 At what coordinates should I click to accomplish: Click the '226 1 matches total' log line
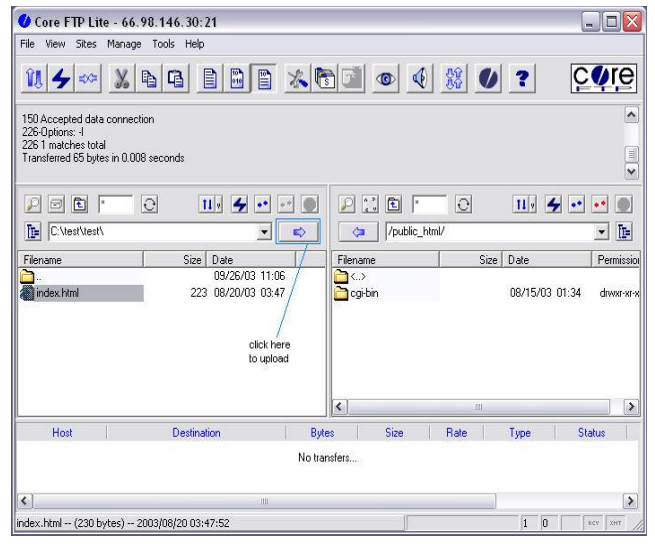(64, 145)
